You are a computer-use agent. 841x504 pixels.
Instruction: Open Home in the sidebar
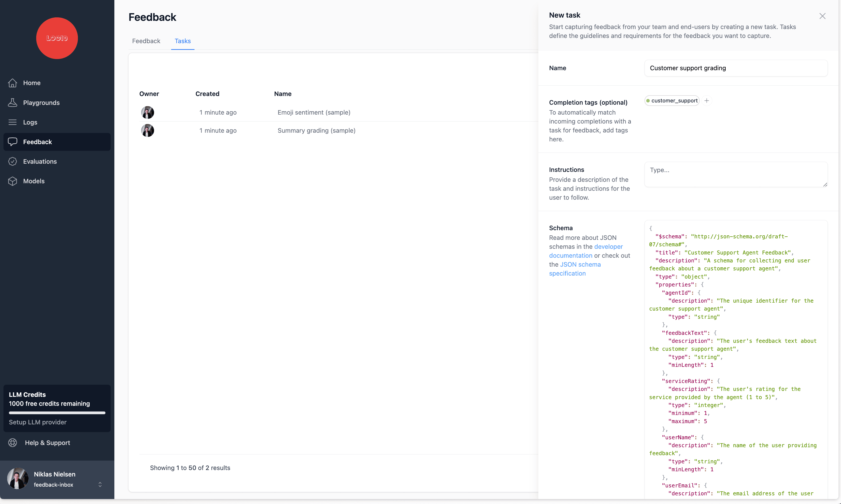coord(57,83)
